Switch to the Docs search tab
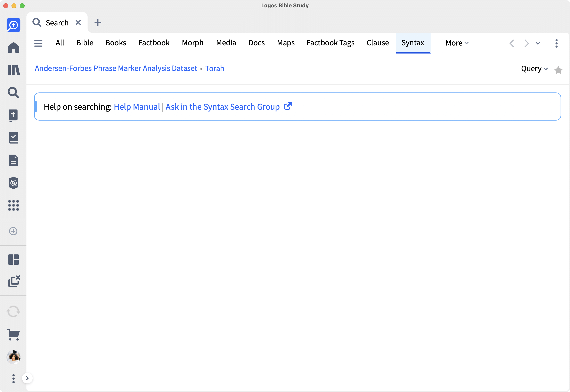This screenshot has width=570, height=392. coord(256,43)
